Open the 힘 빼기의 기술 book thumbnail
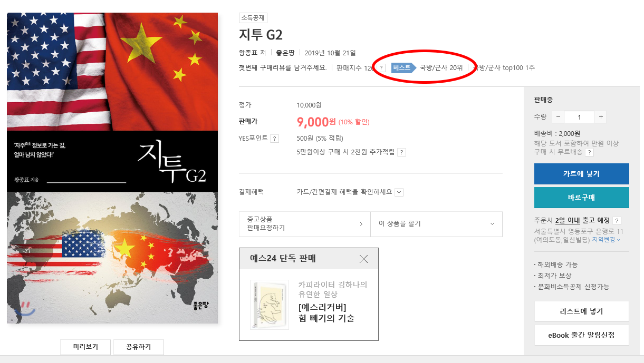The width and height of the screenshot is (644, 363). (x=270, y=305)
